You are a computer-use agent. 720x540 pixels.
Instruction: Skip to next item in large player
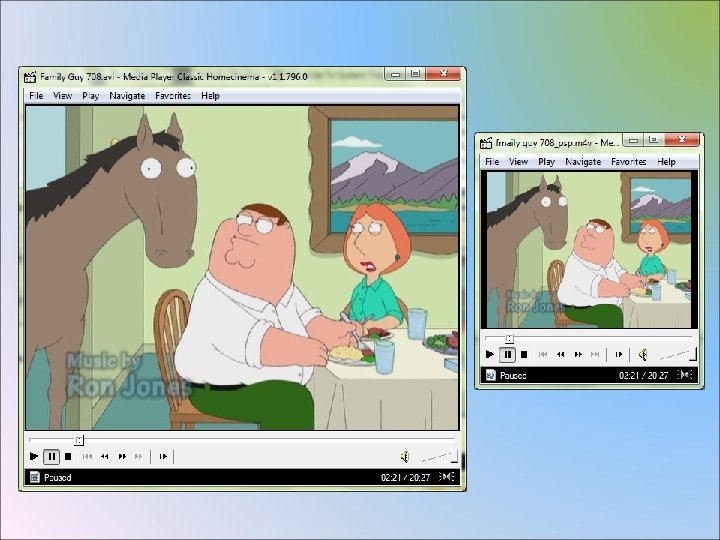[138, 456]
